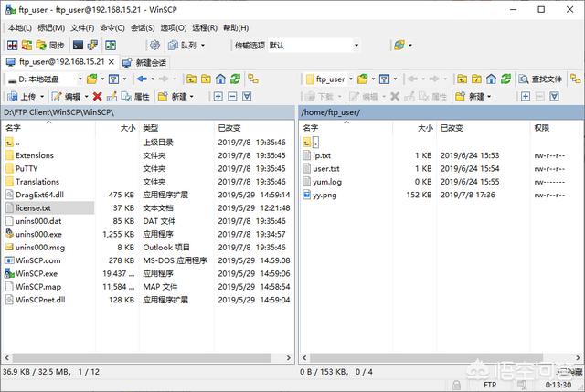Open Preferences gear icon
Image resolution: width=585 pixels, height=392 pixels.
(154, 45)
